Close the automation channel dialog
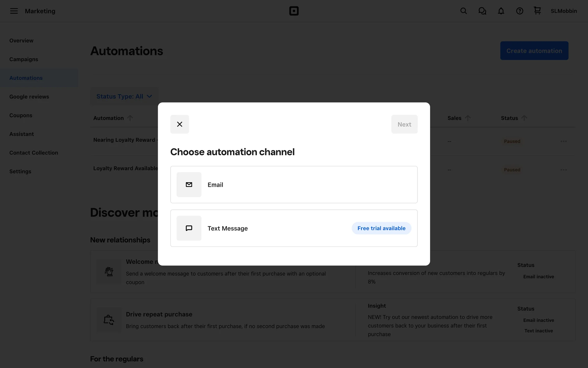This screenshot has height=368, width=588. coord(179,124)
